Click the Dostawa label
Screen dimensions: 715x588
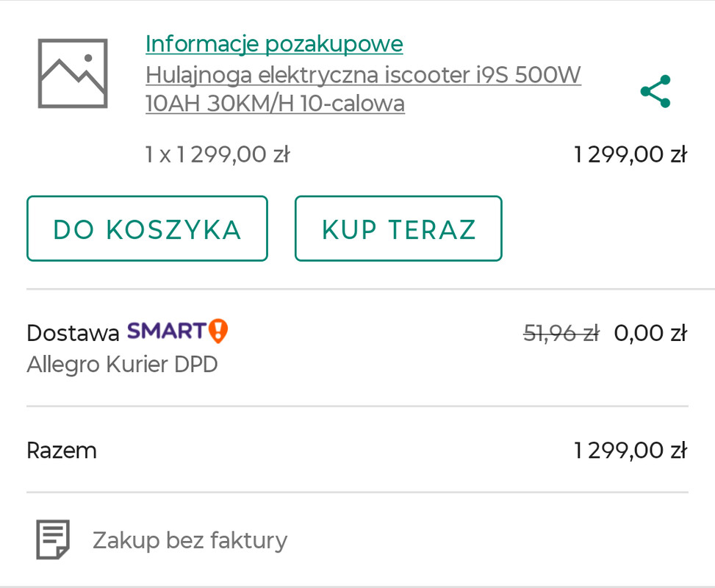click(73, 333)
